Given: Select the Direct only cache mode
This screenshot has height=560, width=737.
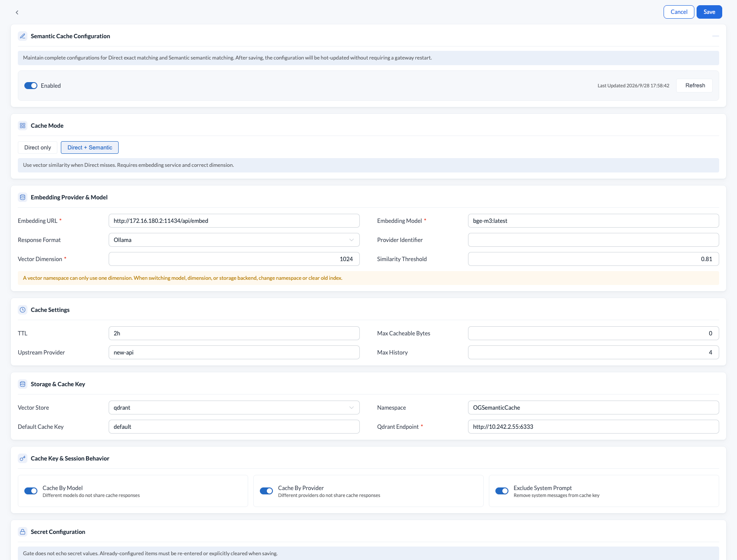Looking at the screenshot, I should (x=37, y=148).
